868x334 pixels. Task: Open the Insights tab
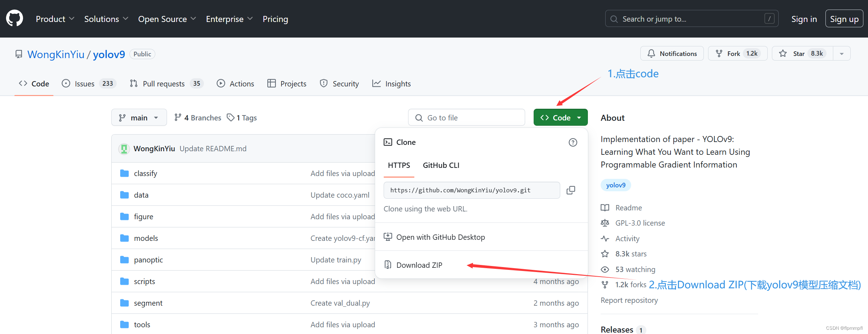coord(391,84)
